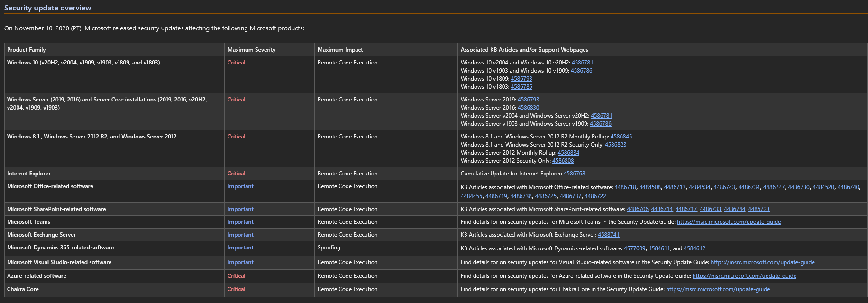Open Server 2012 Security Only KB 4586808
Image resolution: width=868 pixels, height=303 pixels.
click(563, 161)
